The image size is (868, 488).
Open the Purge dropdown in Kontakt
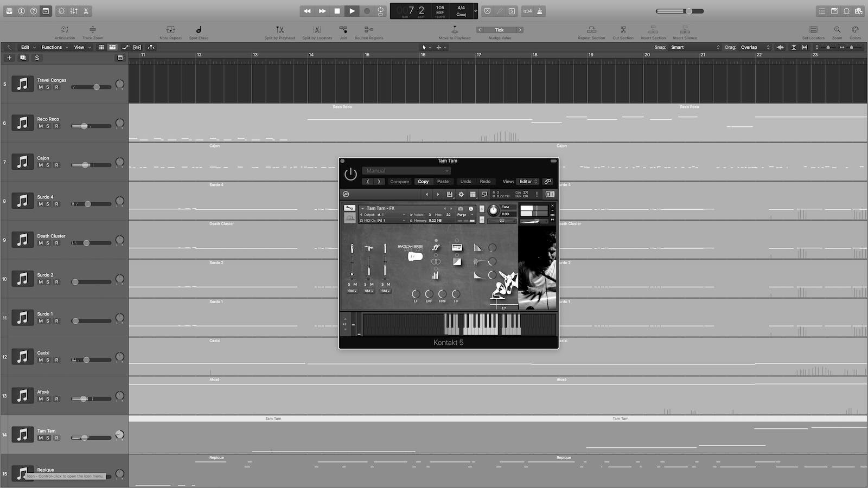(464, 215)
